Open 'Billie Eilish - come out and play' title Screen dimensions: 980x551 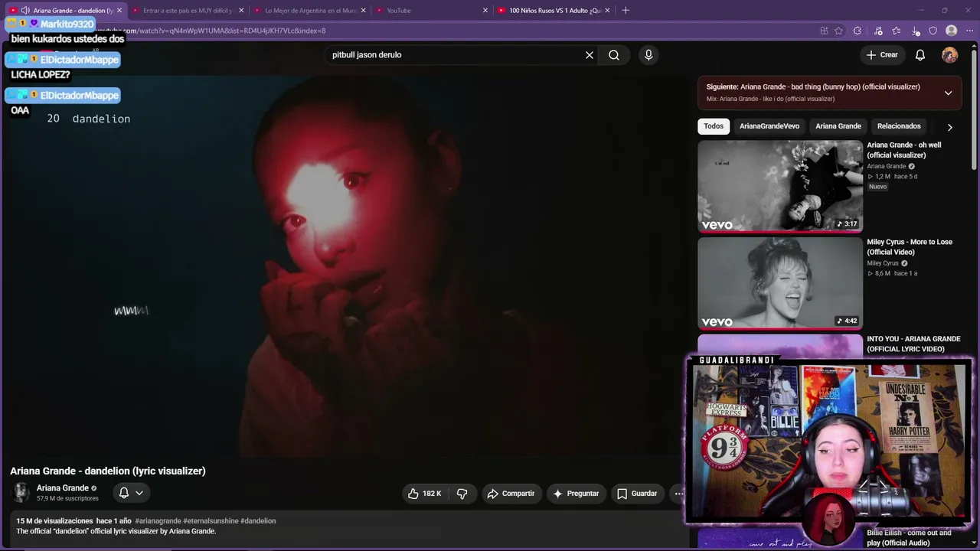pos(909,538)
